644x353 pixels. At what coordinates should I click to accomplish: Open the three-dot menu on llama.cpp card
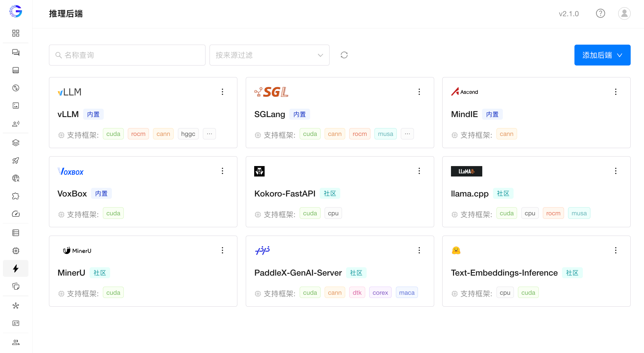[616, 171]
